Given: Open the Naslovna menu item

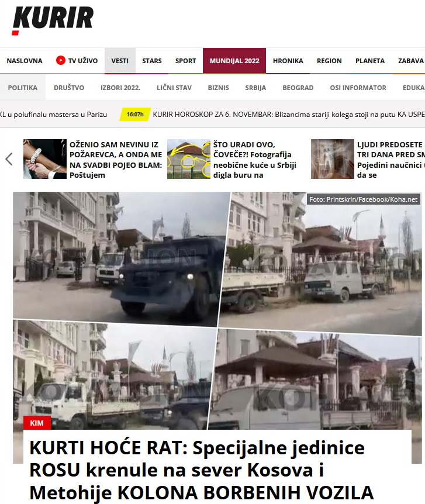Looking at the screenshot, I should pos(25,61).
